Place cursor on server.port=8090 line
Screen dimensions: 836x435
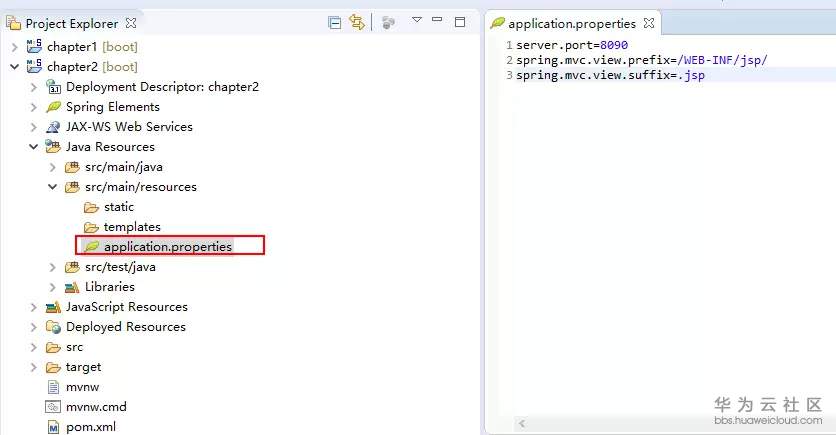tap(572, 45)
